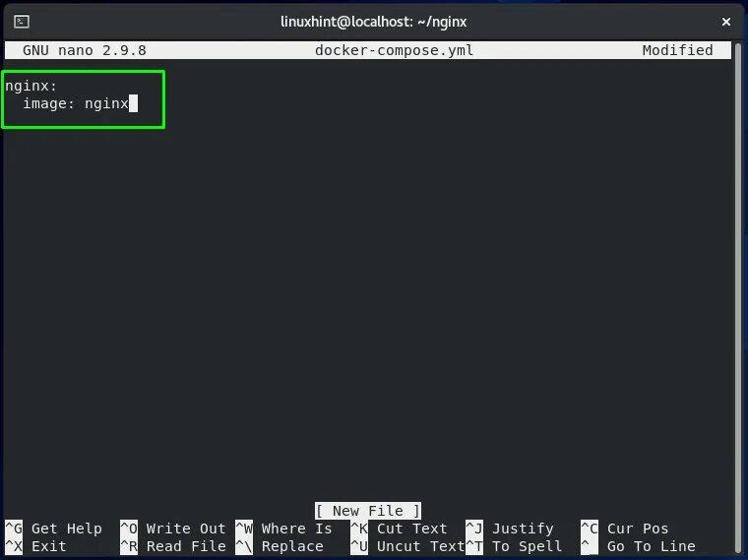The width and height of the screenshot is (748, 560).
Task: Click the ^G Get Help shortcut
Action: click(x=53, y=529)
